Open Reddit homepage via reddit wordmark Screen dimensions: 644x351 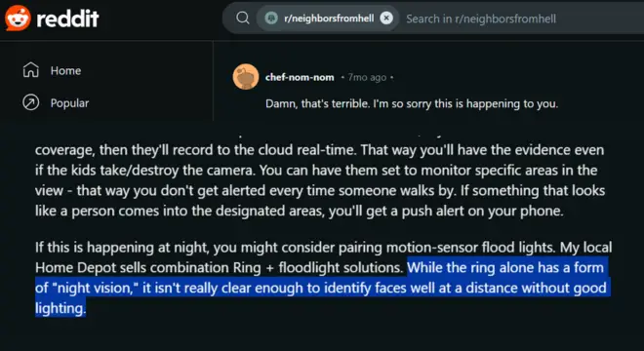click(67, 19)
